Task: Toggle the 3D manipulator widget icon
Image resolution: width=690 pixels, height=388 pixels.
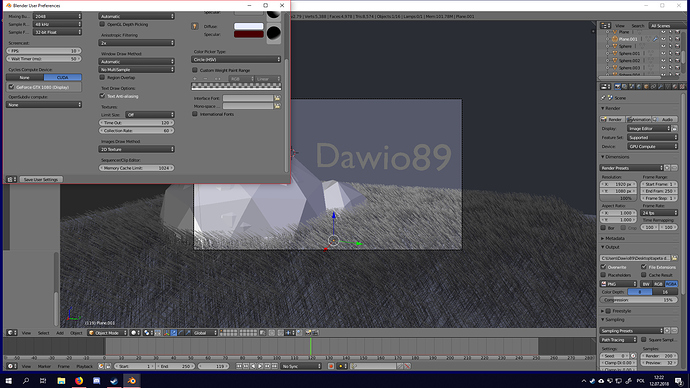Action: [x=166, y=333]
